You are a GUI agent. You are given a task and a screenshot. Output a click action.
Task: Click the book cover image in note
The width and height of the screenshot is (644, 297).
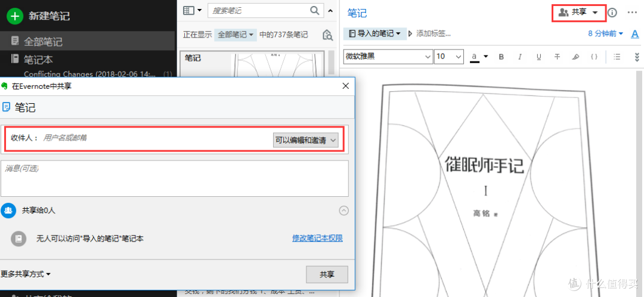(485, 189)
